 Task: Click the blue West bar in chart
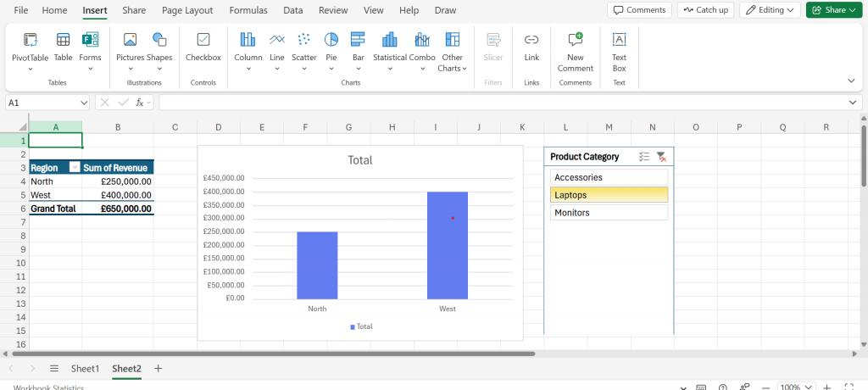(448, 245)
